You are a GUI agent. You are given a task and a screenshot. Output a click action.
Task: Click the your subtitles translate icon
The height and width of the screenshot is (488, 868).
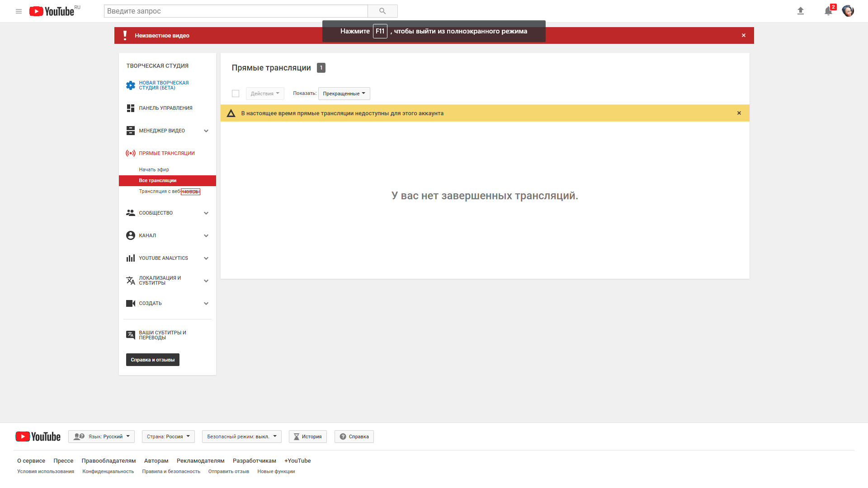131,335
